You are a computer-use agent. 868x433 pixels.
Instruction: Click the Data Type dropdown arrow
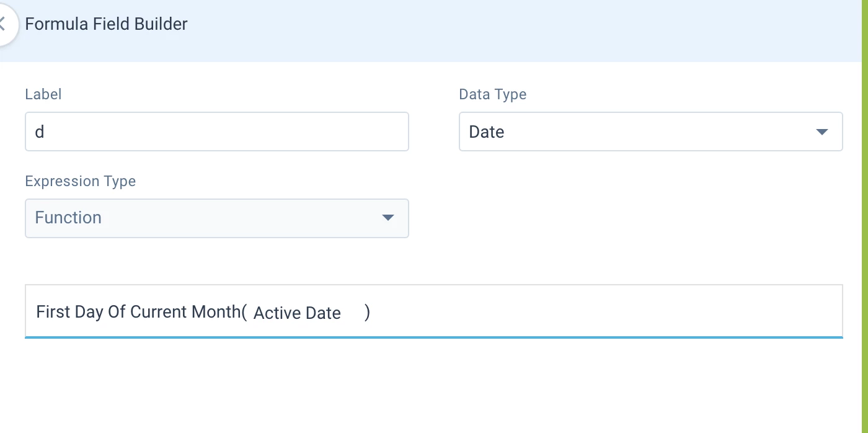tap(822, 132)
